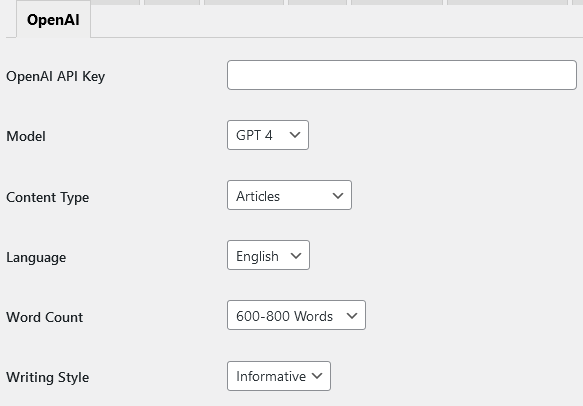
Task: Switch to the OpenAI tab
Action: tap(53, 19)
